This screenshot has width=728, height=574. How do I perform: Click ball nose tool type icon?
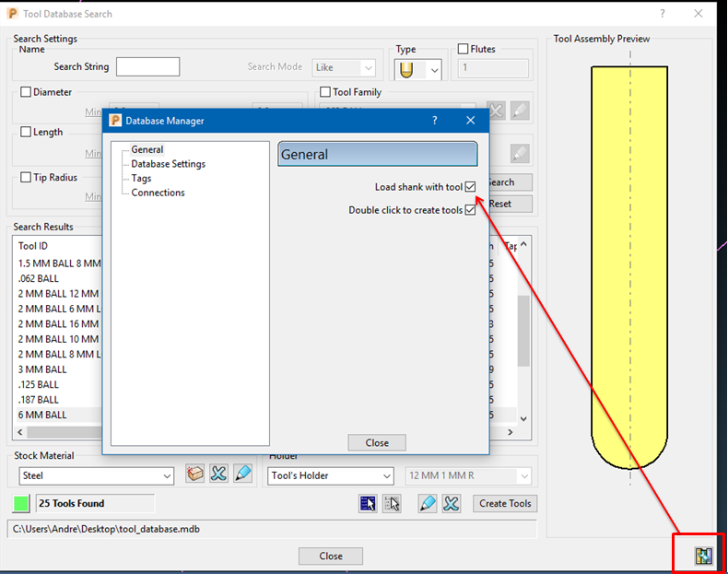pyautogui.click(x=406, y=70)
